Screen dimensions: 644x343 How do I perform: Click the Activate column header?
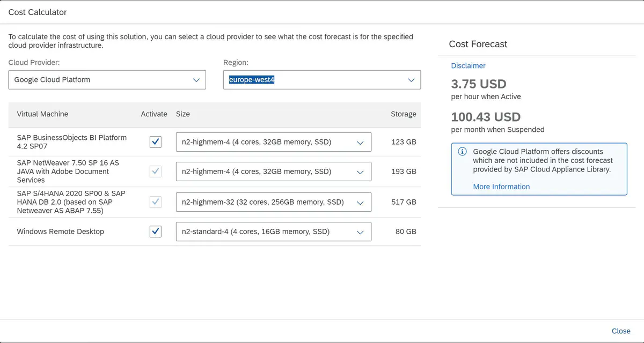pyautogui.click(x=154, y=114)
